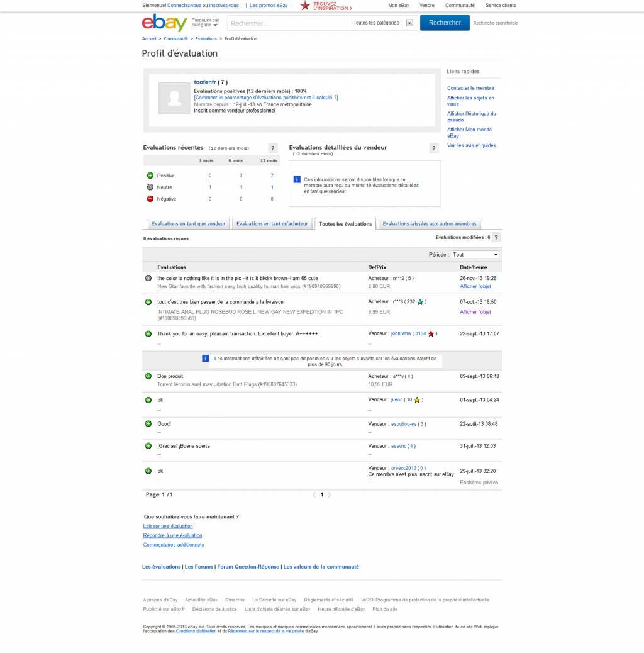The height and width of the screenshot is (653, 644).
Task: Open seller esoutloo-es profile link
Action: (x=404, y=424)
